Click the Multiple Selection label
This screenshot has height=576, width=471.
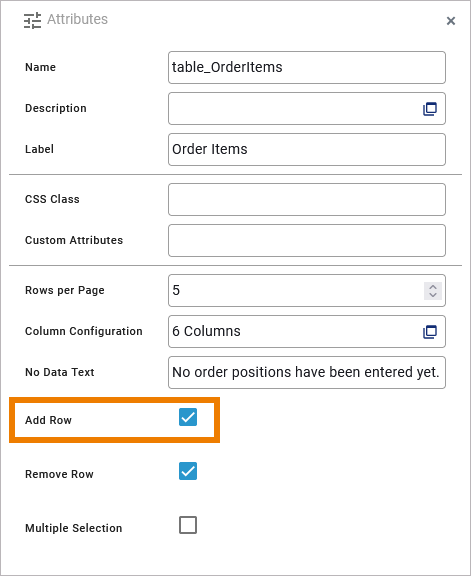(x=73, y=528)
